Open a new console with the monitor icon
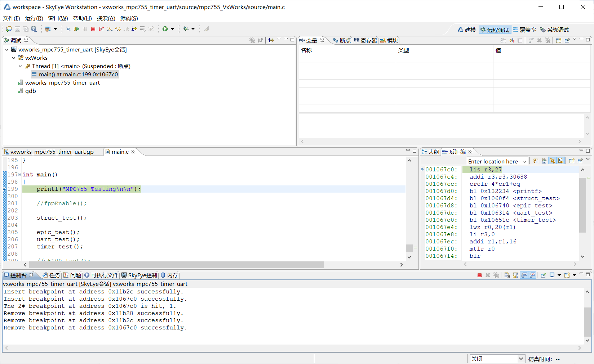The image size is (594, 364). tap(552, 275)
